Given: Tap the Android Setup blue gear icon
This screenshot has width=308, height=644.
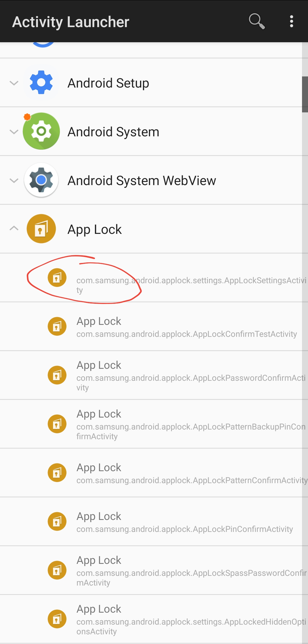Looking at the screenshot, I should coord(41,82).
